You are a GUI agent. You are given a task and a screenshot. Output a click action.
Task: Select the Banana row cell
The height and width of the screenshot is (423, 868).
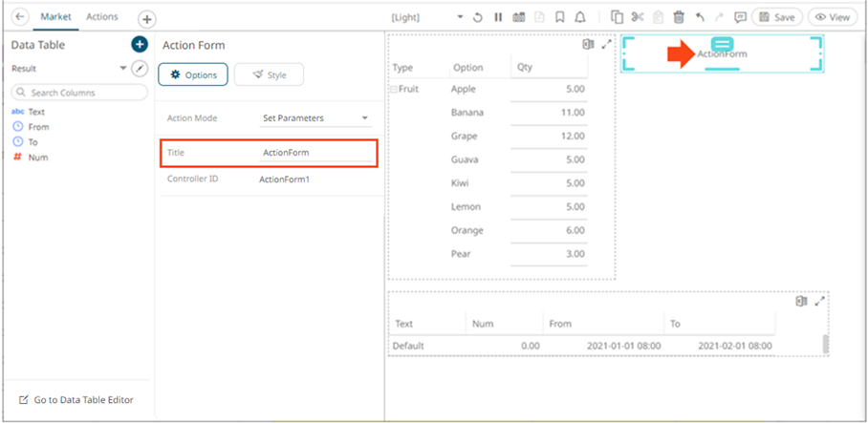[467, 113]
